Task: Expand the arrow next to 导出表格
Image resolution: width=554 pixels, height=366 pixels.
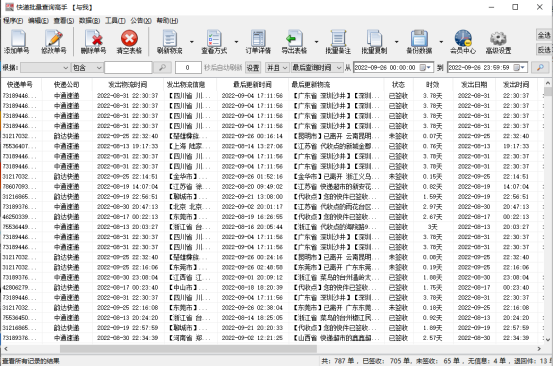Action: click(x=316, y=42)
